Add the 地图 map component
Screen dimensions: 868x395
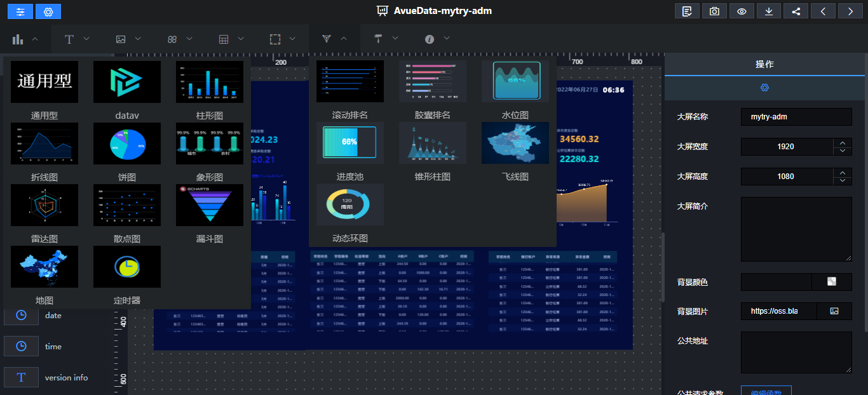tap(44, 267)
